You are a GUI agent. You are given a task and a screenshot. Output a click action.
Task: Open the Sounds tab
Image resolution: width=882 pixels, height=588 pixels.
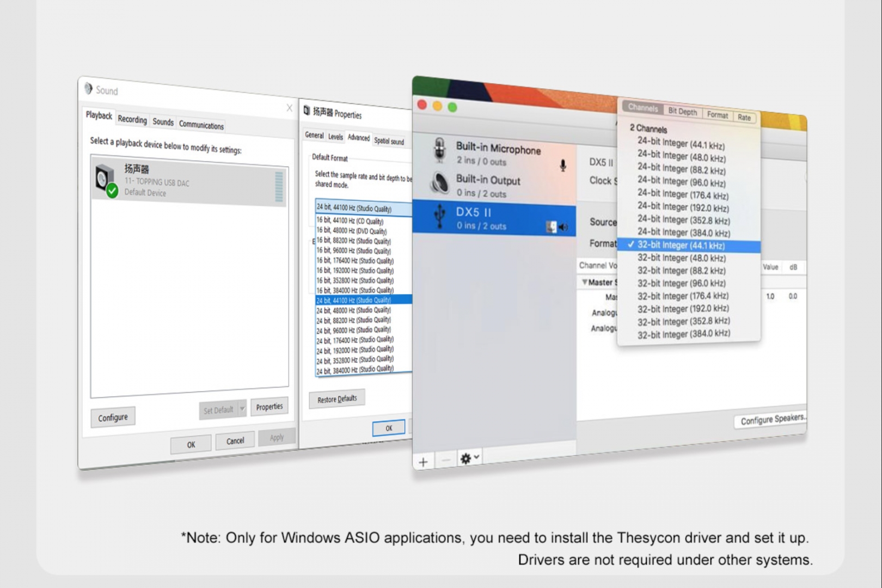(x=163, y=122)
